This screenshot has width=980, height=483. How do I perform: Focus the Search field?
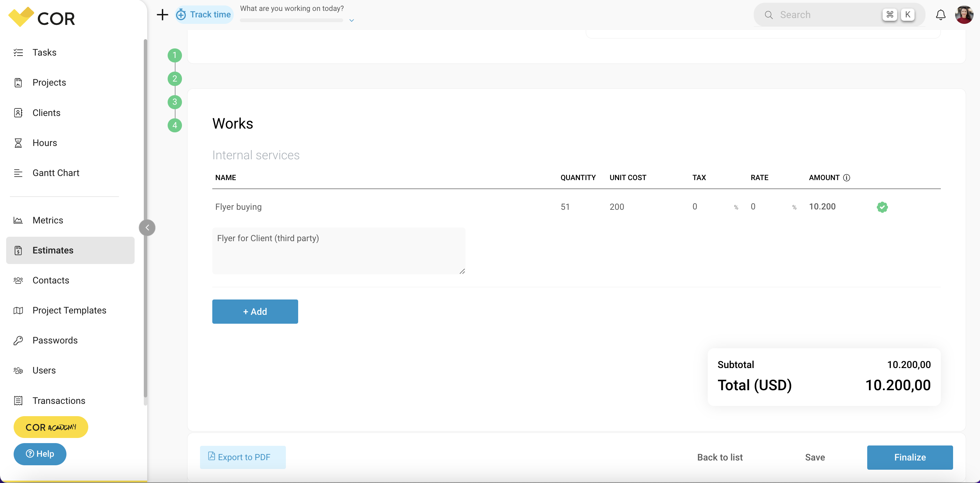click(x=839, y=15)
